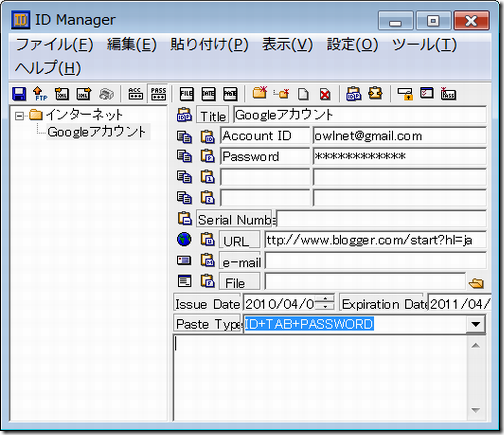The height and width of the screenshot is (435, 504).
Task: Open the ツール(T) menu
Action: (424, 44)
